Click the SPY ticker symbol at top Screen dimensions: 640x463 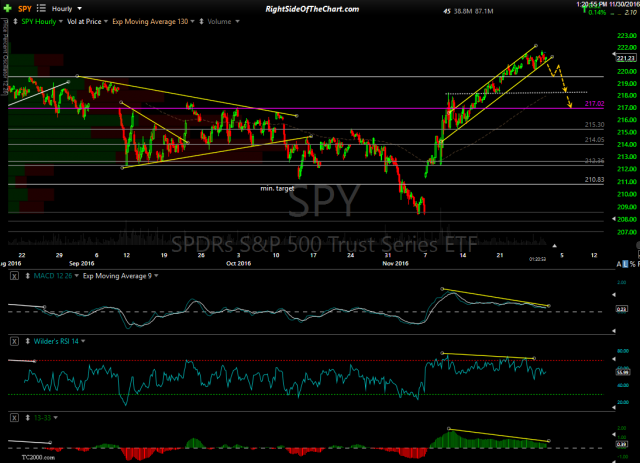click(x=24, y=9)
